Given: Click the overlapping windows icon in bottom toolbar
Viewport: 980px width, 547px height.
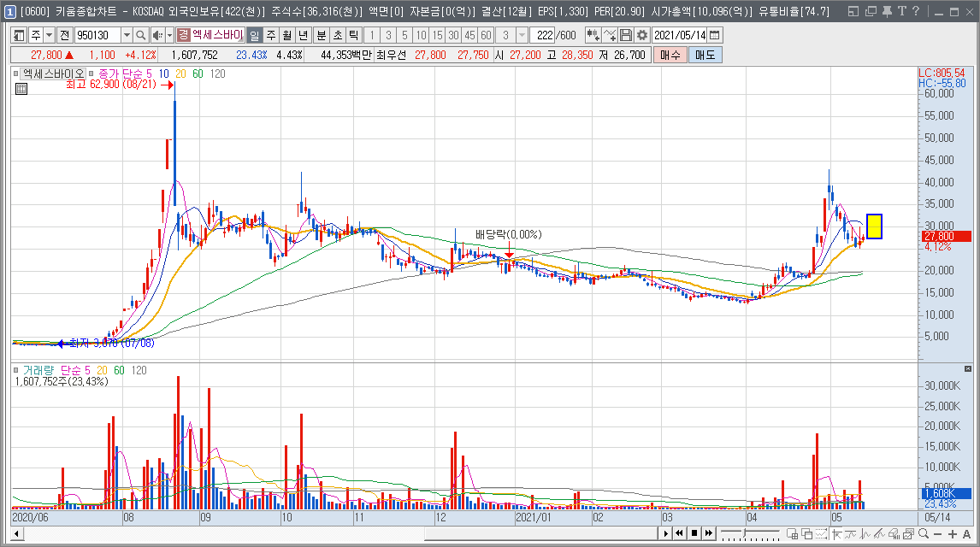Looking at the screenshot, I should tap(807, 534).
